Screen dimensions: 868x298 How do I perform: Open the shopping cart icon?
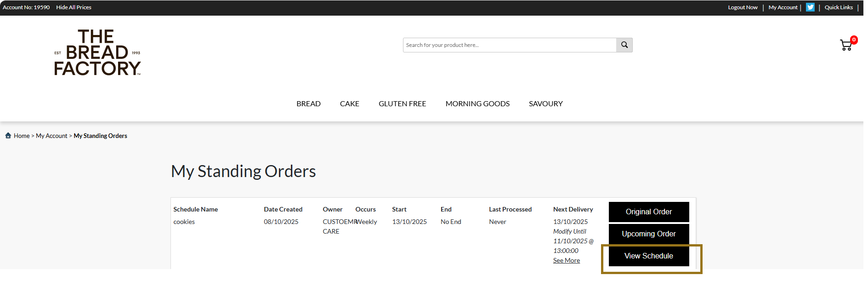(x=845, y=45)
